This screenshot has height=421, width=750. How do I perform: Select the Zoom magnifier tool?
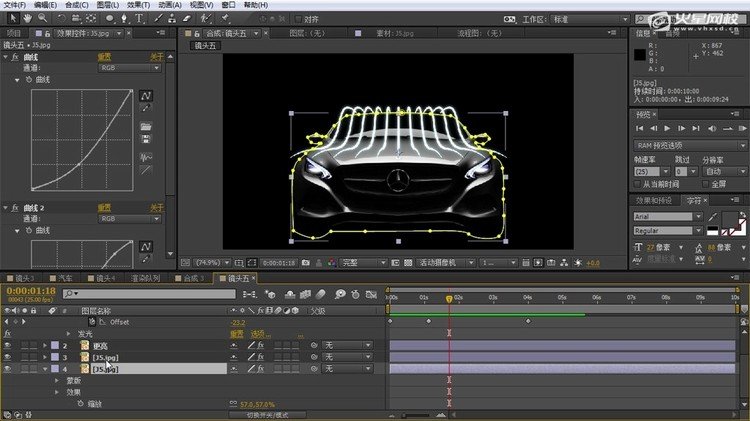[x=43, y=18]
